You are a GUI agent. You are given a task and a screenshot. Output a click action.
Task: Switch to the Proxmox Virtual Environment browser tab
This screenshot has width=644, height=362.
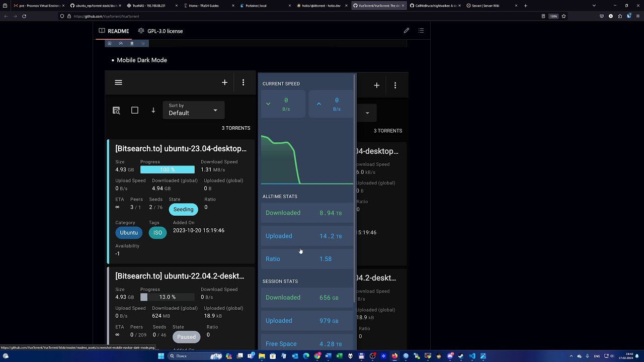(38, 6)
